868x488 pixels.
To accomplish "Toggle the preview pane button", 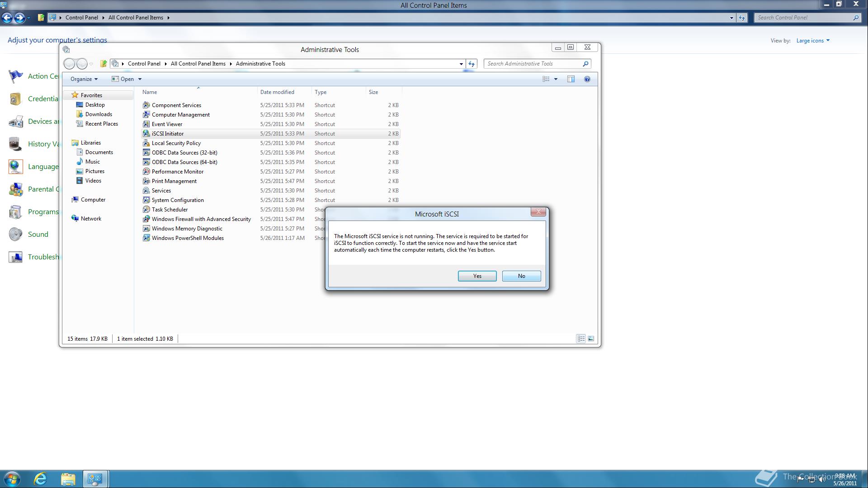I will [x=571, y=79].
